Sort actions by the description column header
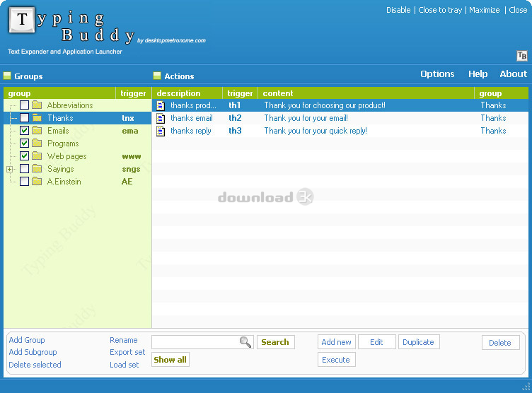Image resolution: width=532 pixels, height=393 pixels. [x=178, y=93]
